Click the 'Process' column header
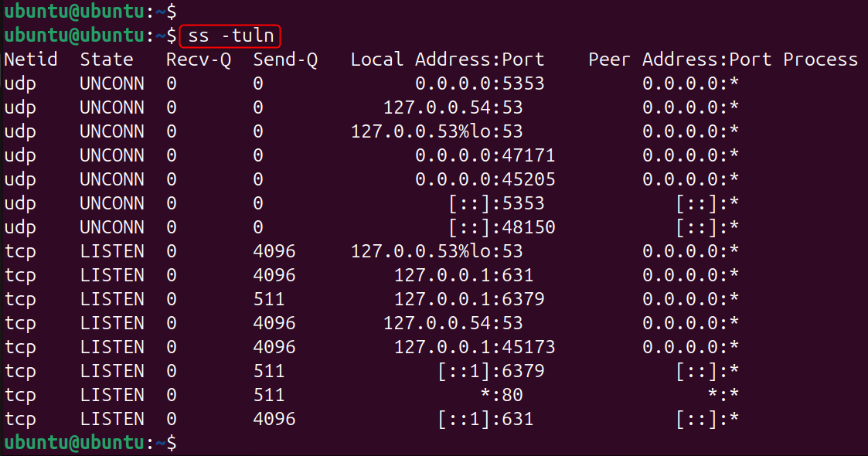This screenshot has width=868, height=456. (x=820, y=60)
